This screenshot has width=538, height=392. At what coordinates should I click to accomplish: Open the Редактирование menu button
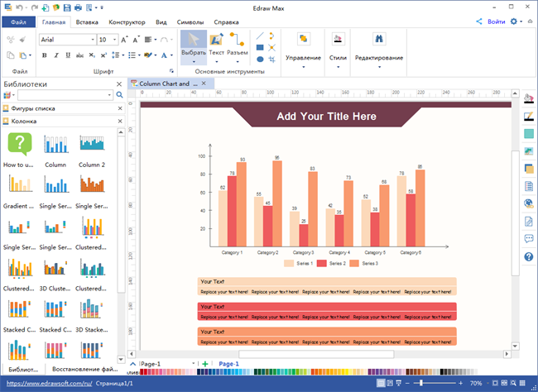[379, 50]
